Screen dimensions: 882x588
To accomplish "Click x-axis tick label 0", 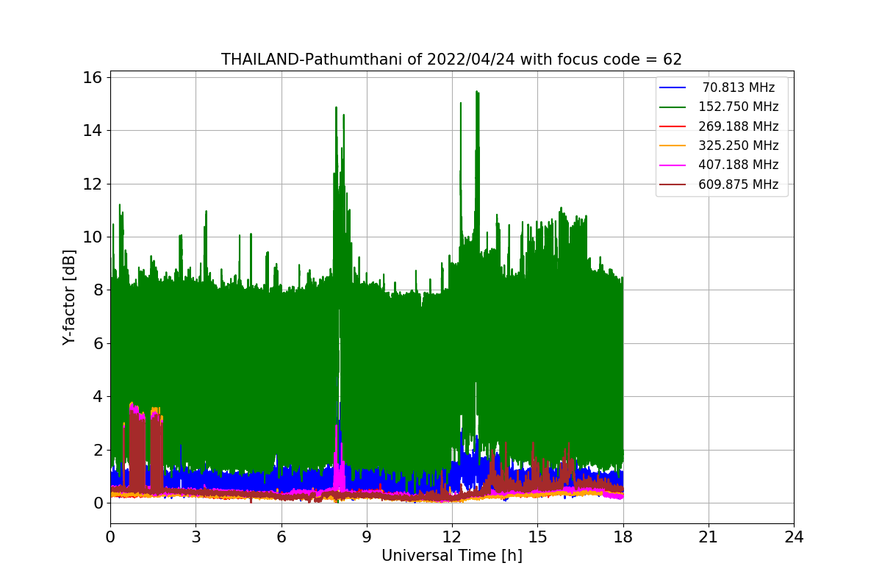I will click(x=110, y=537).
